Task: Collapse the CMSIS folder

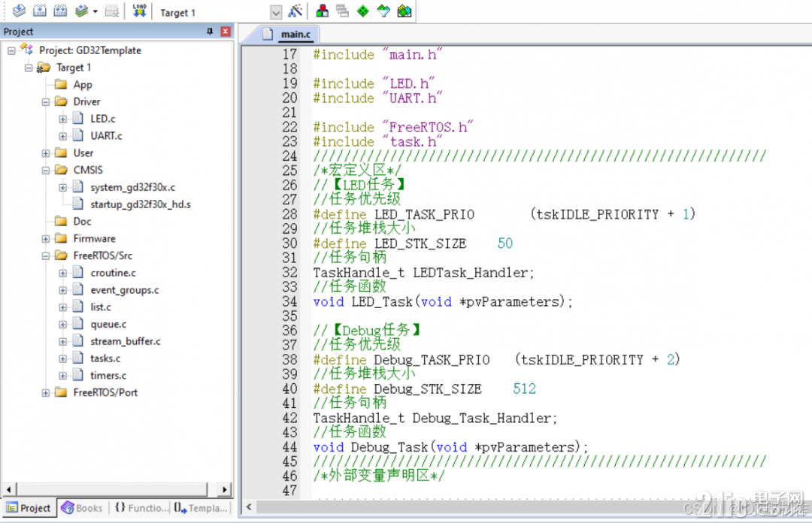Action: 46,171
